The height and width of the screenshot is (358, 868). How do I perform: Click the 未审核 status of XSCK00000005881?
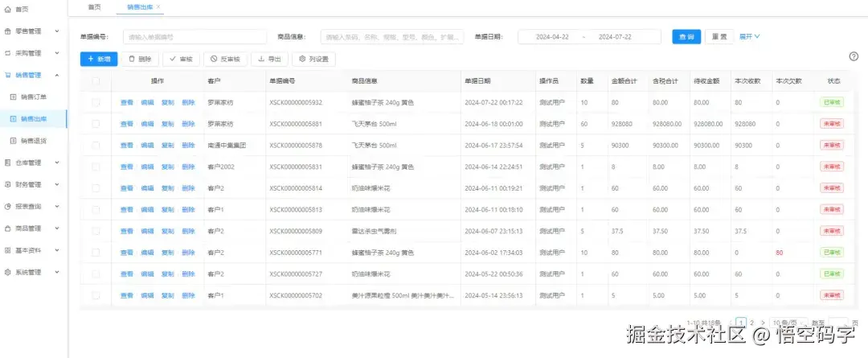[x=832, y=124]
